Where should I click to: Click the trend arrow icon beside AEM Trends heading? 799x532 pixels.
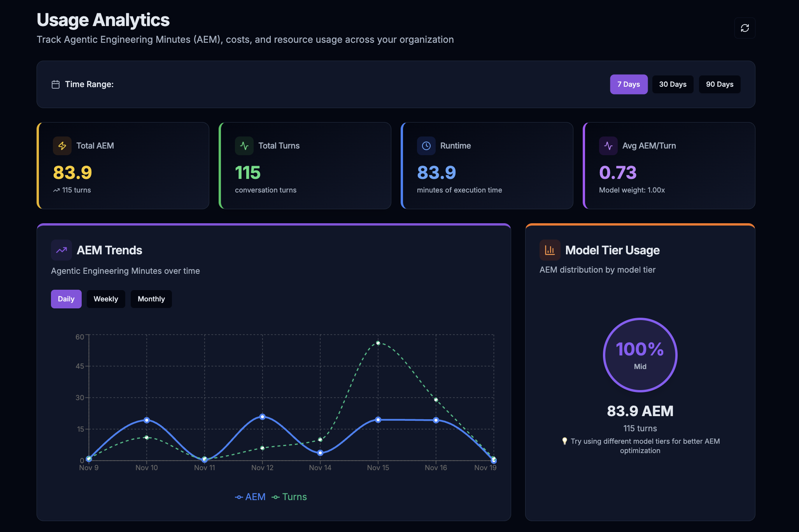61,250
